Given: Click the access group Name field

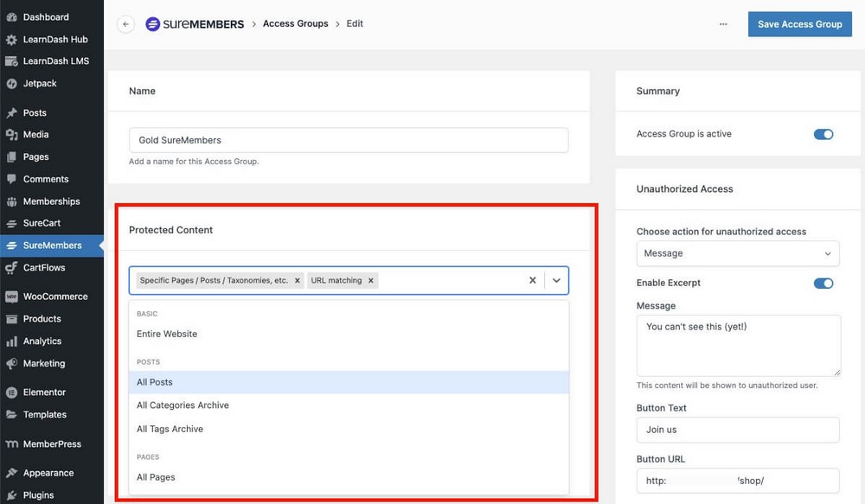Looking at the screenshot, I should (x=349, y=141).
